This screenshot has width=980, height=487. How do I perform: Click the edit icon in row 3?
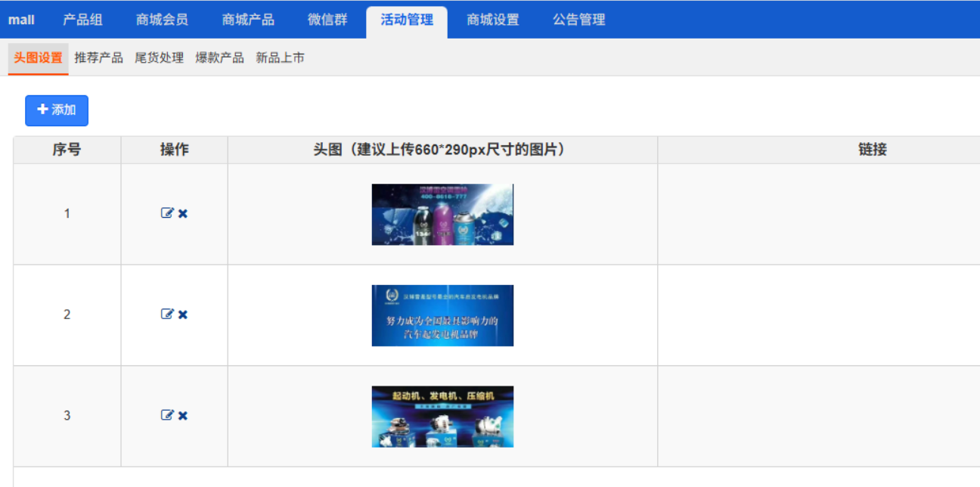167,415
